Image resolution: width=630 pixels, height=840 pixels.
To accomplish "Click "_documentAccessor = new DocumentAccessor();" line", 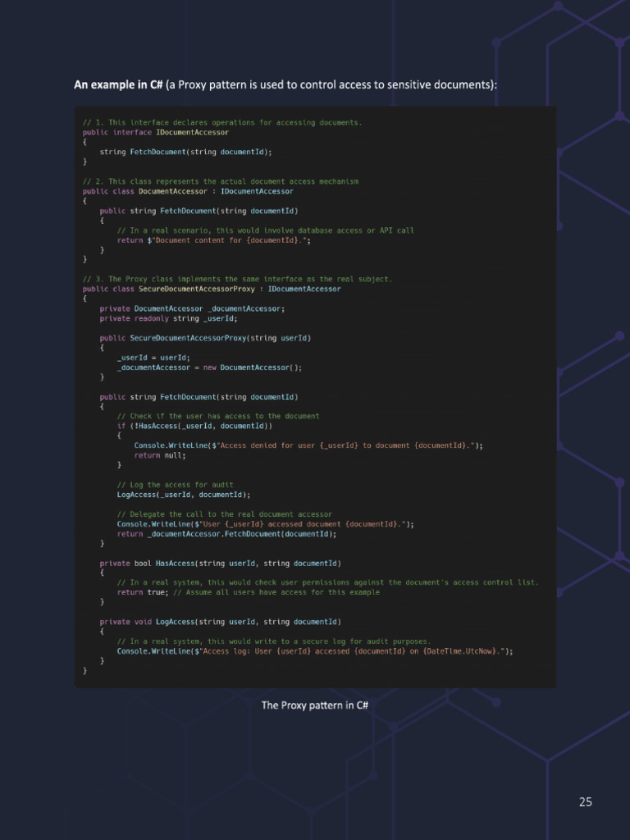I will [209, 367].
